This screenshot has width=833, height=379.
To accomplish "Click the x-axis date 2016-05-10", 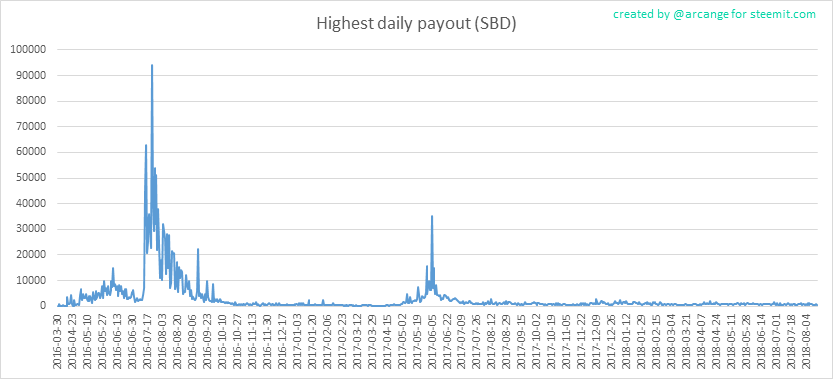I will (x=88, y=342).
